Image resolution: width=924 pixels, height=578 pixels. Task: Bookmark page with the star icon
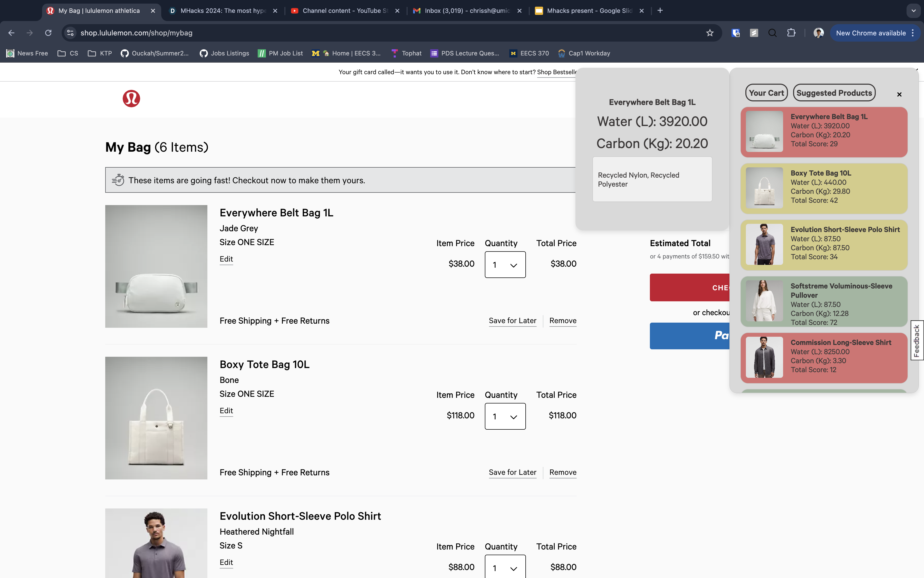click(710, 33)
